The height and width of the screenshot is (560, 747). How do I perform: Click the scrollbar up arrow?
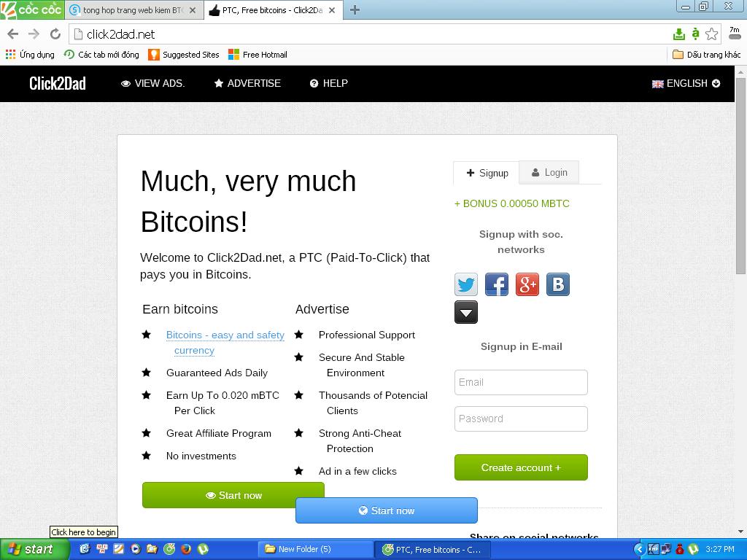(x=741, y=72)
